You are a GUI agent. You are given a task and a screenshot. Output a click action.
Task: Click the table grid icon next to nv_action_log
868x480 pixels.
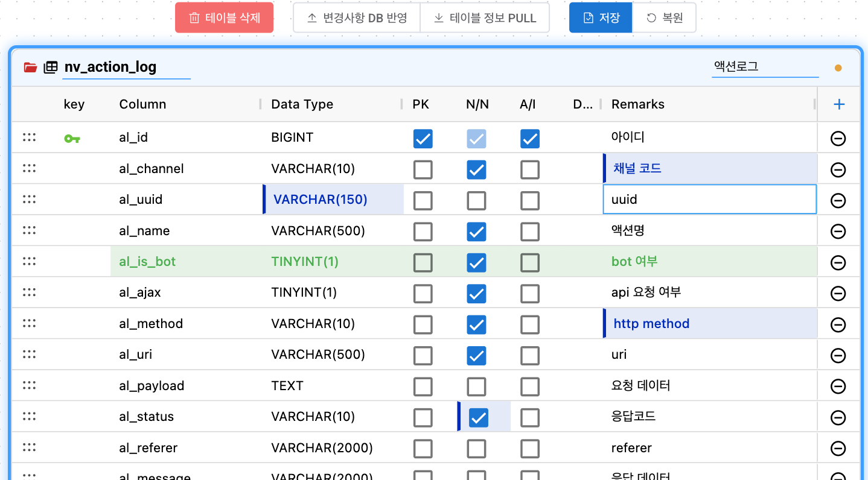pyautogui.click(x=49, y=67)
